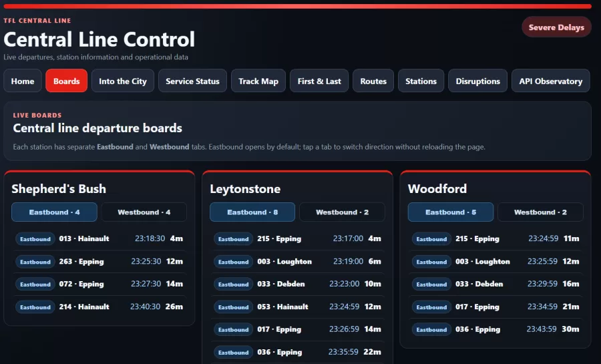601x364 pixels.
Task: Select Woodford Eastbound · 5 tab
Action: click(x=450, y=212)
